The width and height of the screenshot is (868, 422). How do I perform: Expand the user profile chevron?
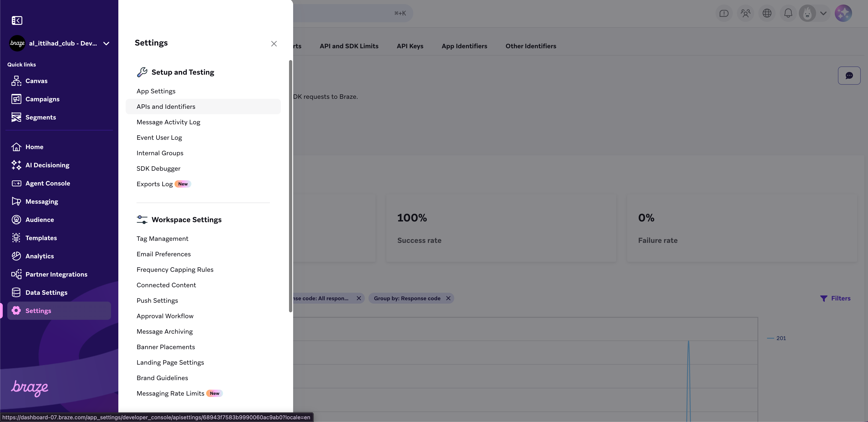click(823, 13)
